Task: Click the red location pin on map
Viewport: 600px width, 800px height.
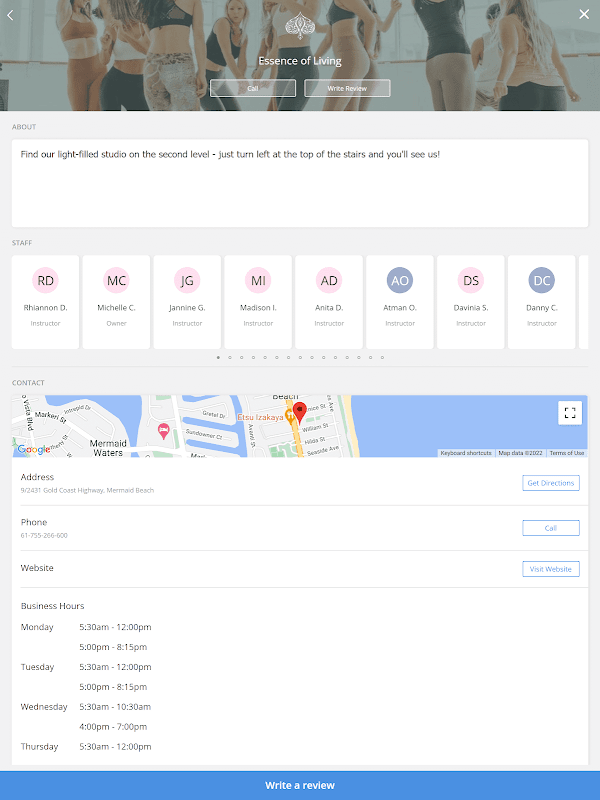Action: tap(299, 413)
